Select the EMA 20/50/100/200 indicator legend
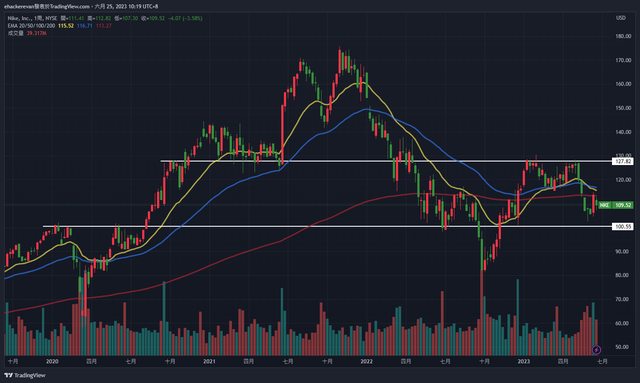Viewport: 640px width, 383px height. (x=31, y=26)
